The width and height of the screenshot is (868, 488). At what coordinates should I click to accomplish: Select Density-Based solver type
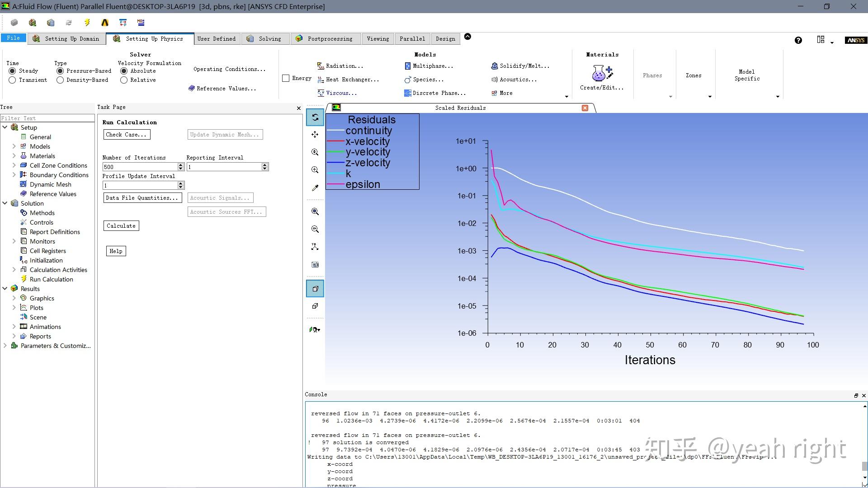(60, 80)
